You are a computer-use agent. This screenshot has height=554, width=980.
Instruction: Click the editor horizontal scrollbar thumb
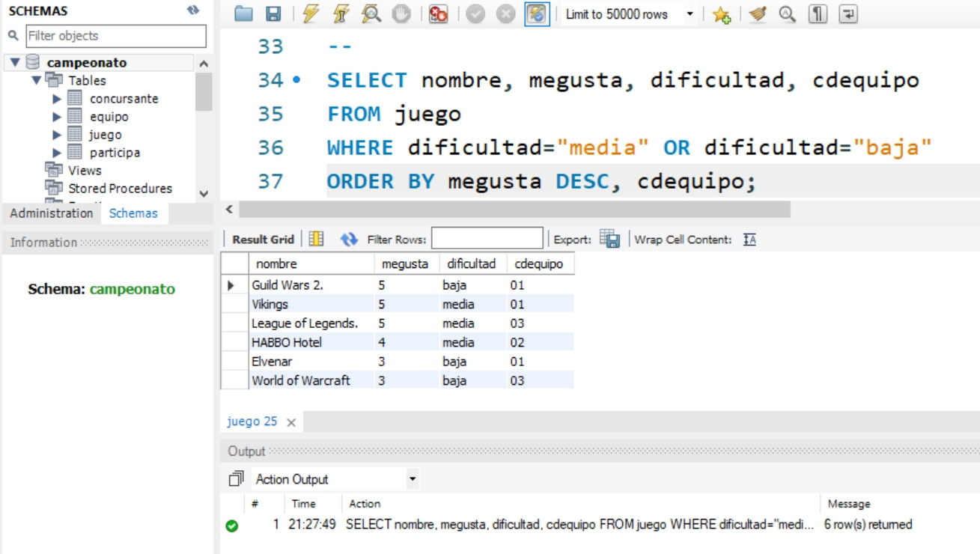[x=514, y=210]
